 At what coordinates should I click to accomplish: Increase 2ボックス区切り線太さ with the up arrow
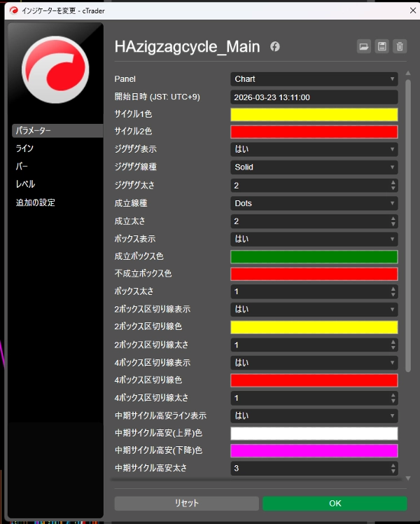pos(393,342)
